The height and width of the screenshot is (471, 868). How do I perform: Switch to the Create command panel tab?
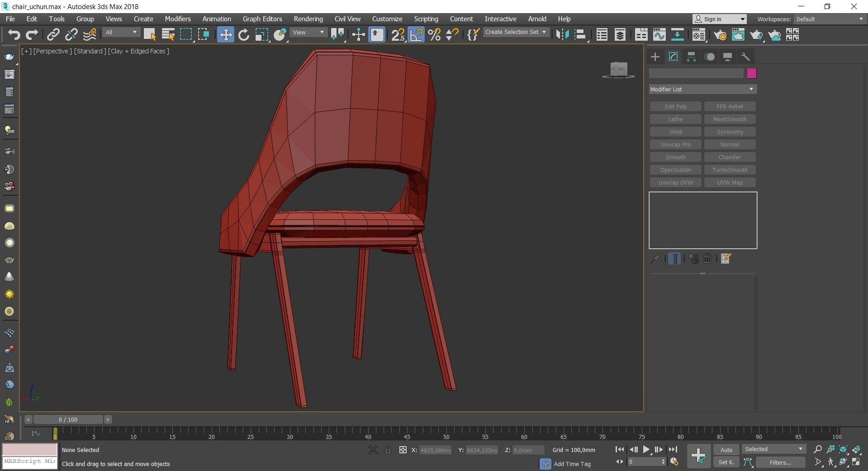655,57
